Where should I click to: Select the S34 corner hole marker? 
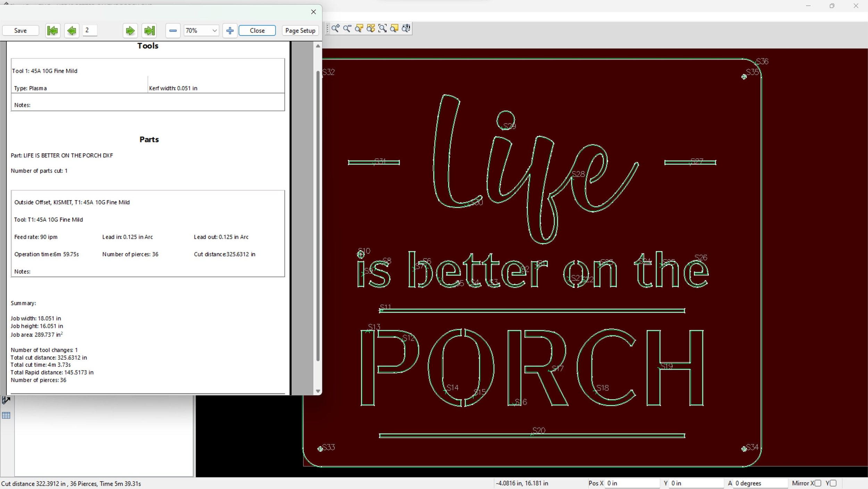744,449
